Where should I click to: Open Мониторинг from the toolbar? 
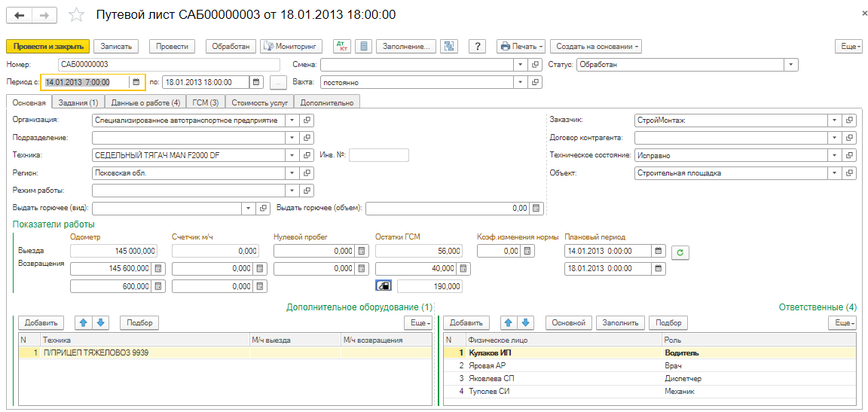tap(292, 47)
